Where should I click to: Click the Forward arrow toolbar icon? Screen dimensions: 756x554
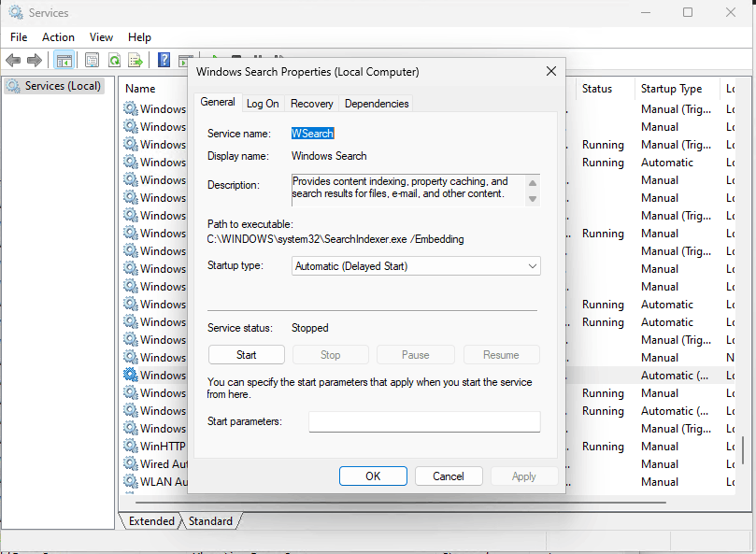coord(35,61)
